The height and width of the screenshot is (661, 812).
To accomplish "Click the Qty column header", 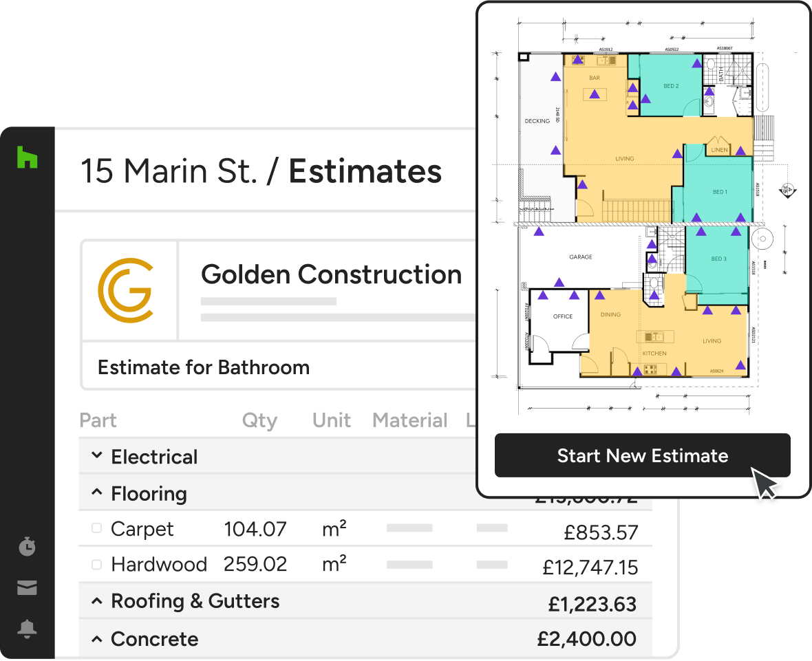I will click(259, 420).
